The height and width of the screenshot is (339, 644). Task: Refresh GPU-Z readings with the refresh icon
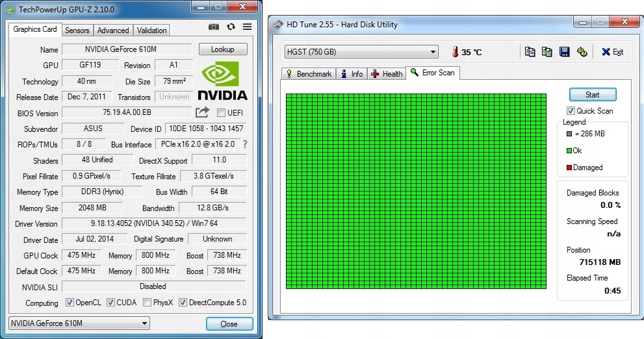click(231, 27)
